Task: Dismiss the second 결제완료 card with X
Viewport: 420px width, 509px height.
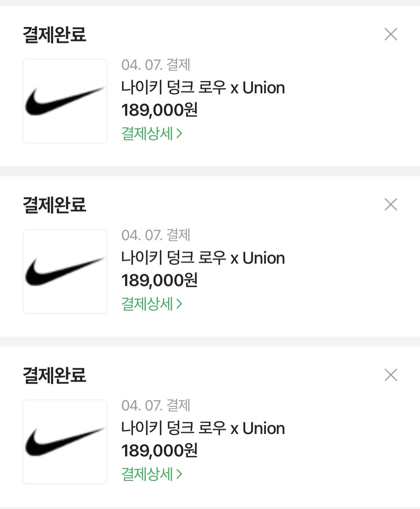Action: [391, 204]
